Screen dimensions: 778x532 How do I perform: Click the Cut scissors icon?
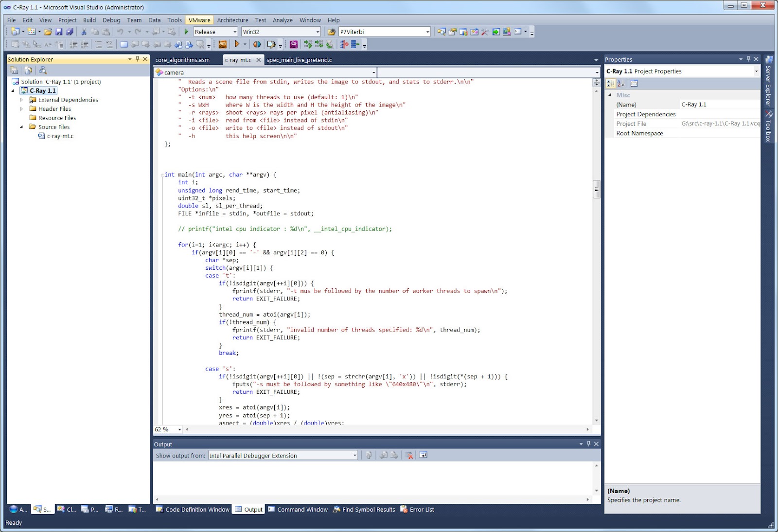(84, 32)
